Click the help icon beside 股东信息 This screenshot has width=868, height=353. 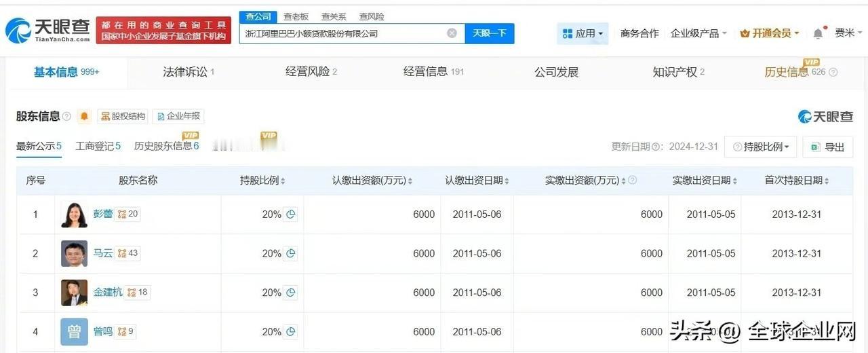[66, 116]
